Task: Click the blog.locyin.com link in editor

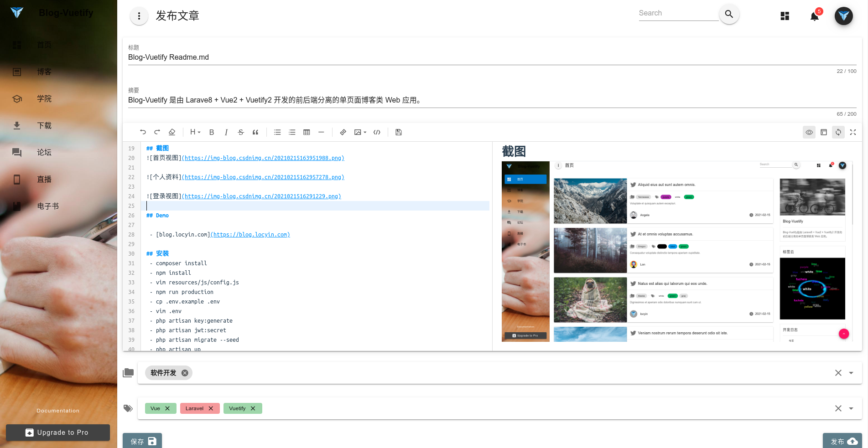Action: click(x=250, y=235)
